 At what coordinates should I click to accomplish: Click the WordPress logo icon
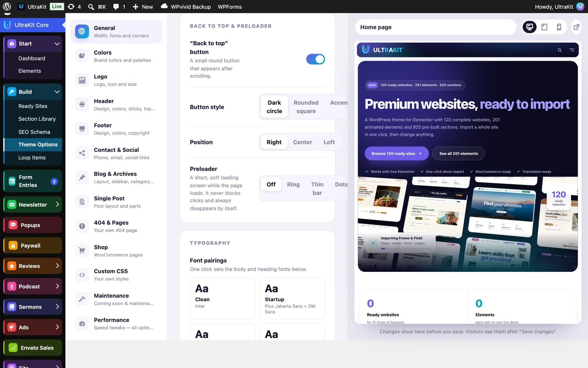pyautogui.click(x=7, y=7)
